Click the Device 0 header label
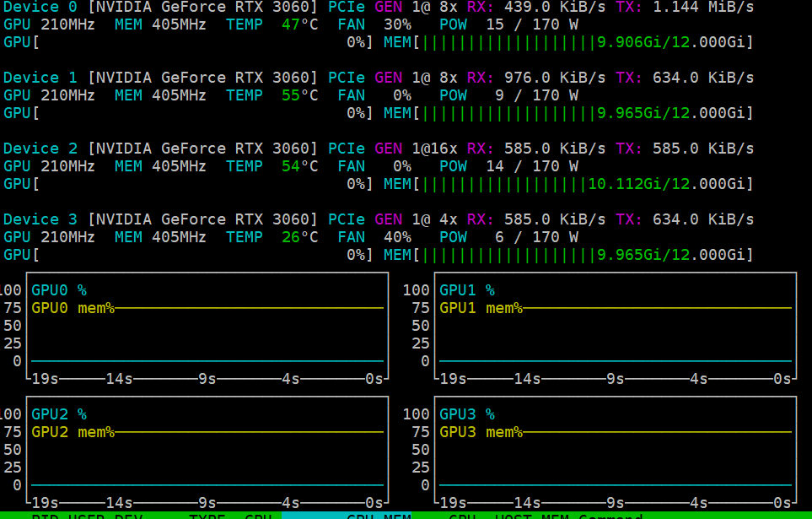The width and height of the screenshot is (812, 519). click(x=40, y=8)
